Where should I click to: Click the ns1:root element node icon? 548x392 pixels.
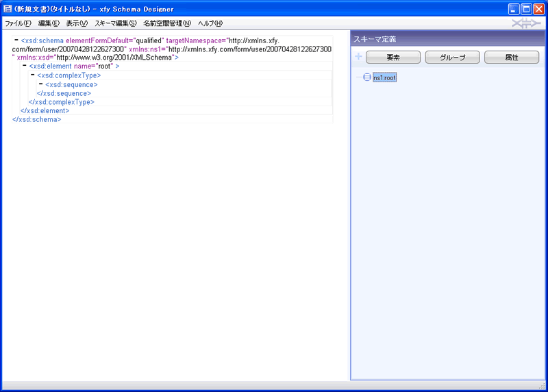point(366,77)
